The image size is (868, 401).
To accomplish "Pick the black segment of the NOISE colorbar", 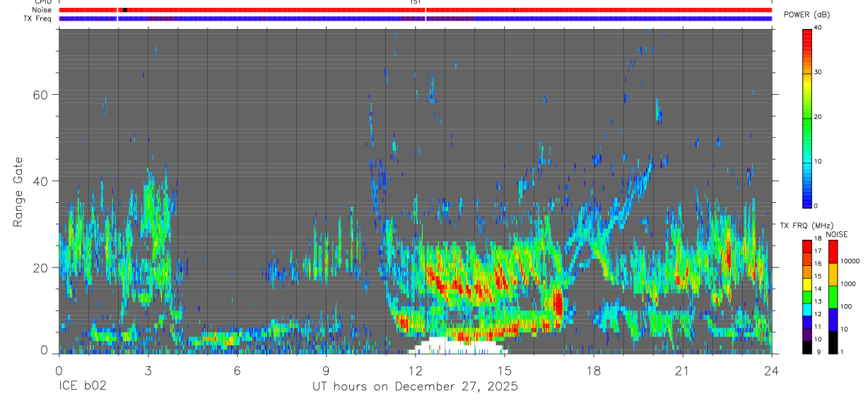I will coord(833,342).
